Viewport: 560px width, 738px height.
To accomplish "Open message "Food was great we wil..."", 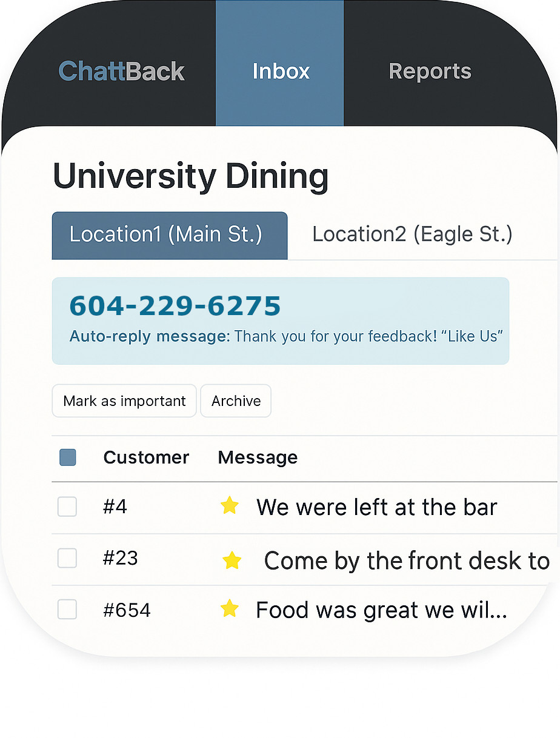I will (x=381, y=610).
